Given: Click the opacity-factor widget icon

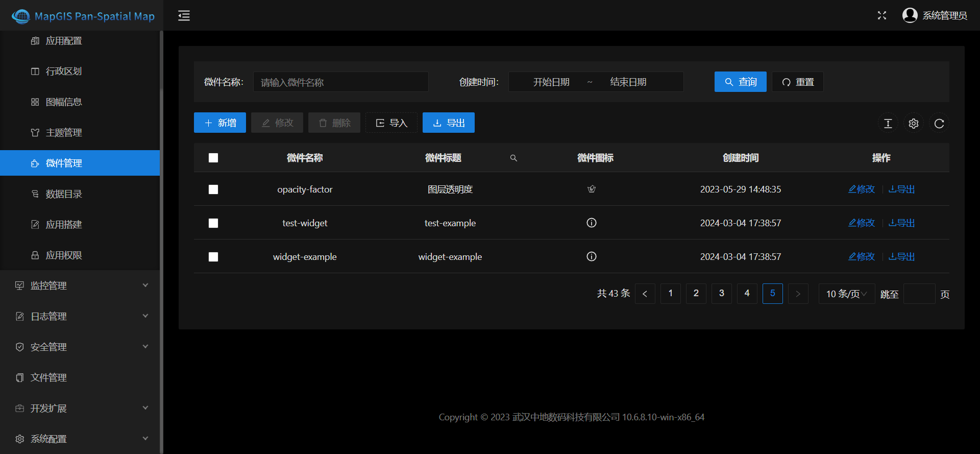Looking at the screenshot, I should [592, 189].
